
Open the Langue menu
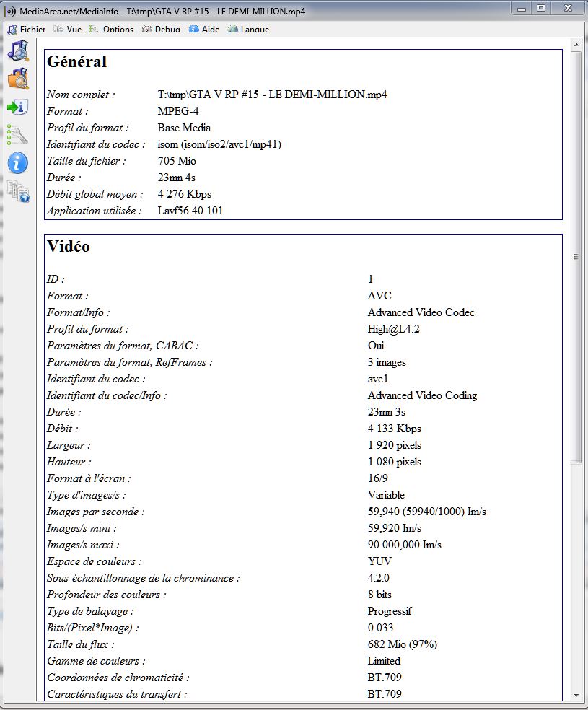248,30
